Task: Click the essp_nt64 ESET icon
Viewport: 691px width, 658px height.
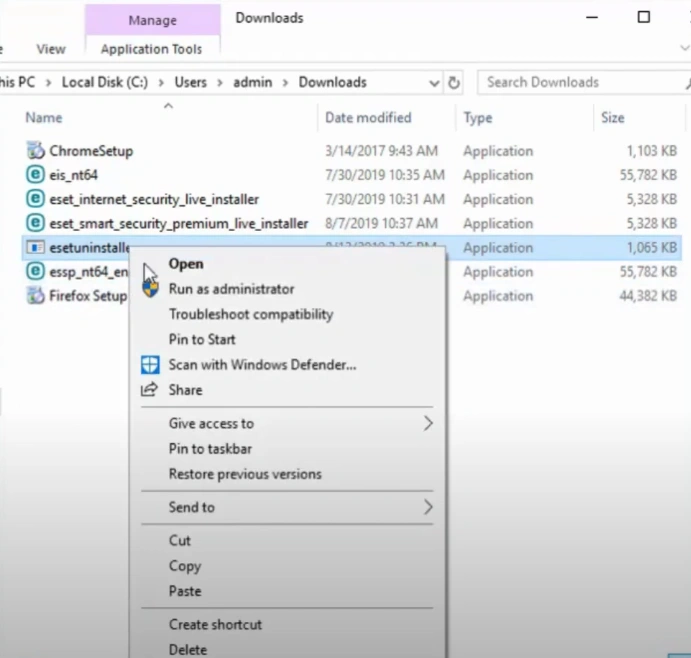Action: pyautogui.click(x=35, y=271)
